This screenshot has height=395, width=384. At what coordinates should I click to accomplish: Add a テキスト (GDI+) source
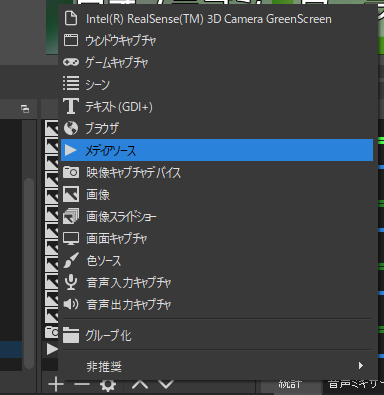point(217,106)
